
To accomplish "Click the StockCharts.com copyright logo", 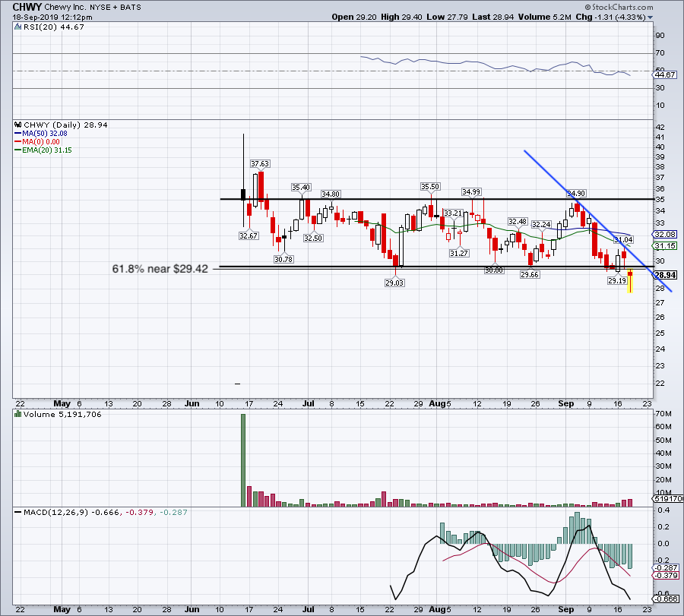I will point(619,7).
